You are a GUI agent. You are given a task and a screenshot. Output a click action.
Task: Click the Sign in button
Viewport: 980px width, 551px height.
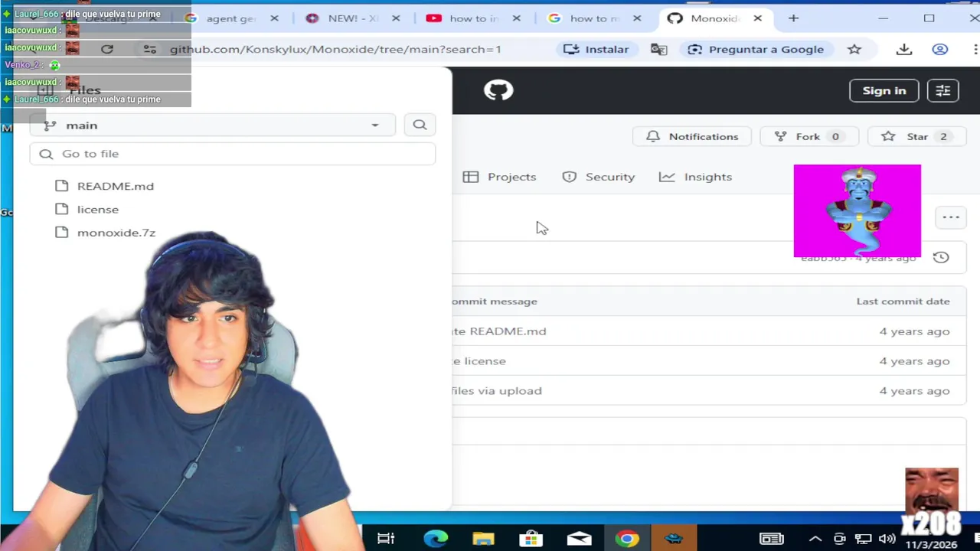pos(884,90)
